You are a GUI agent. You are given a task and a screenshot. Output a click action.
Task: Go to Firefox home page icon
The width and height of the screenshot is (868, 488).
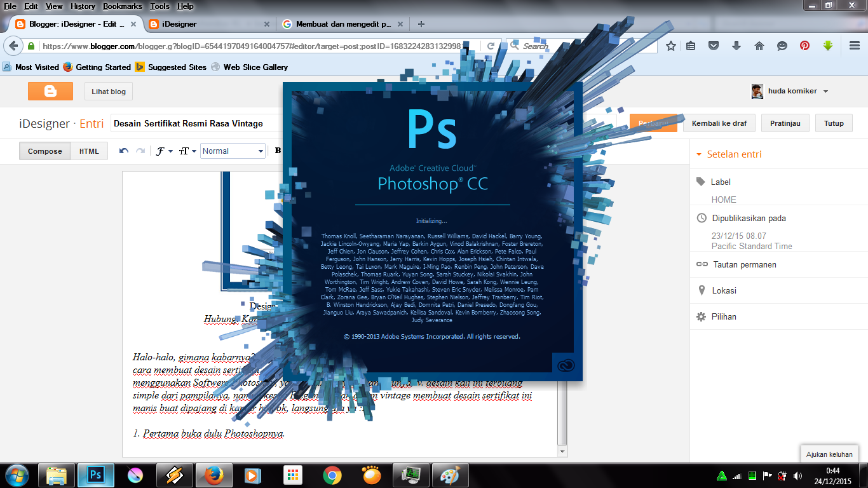[x=759, y=46]
